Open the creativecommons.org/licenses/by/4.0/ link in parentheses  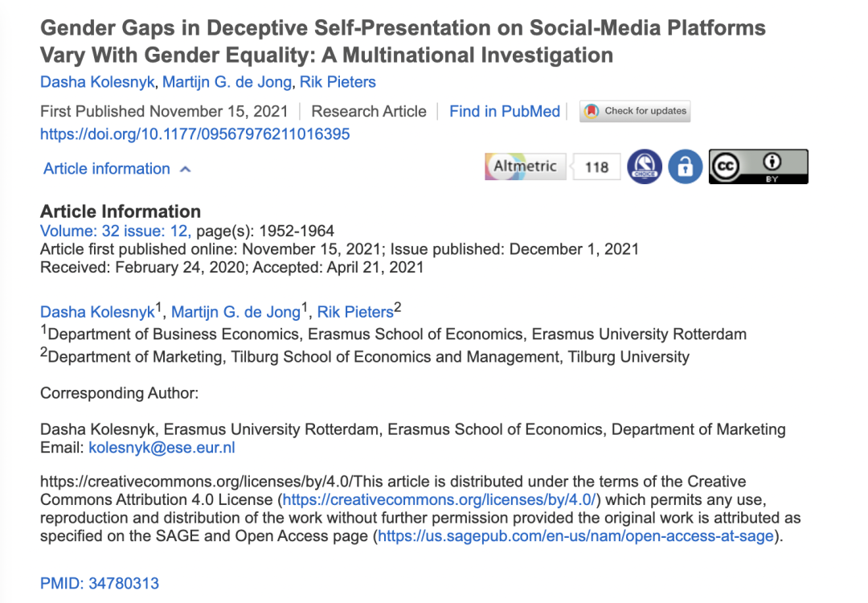pyautogui.click(x=440, y=499)
